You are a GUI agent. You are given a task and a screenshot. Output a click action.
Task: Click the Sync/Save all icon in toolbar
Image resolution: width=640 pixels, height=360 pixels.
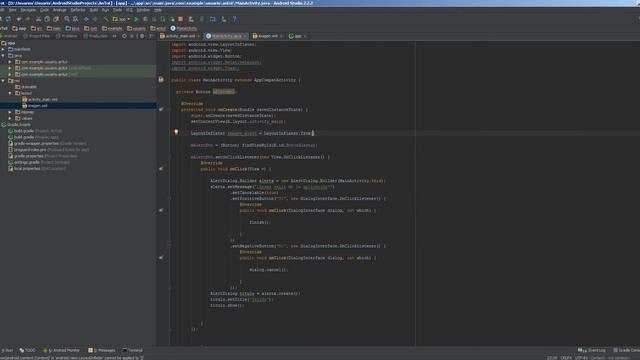(x=8, y=19)
